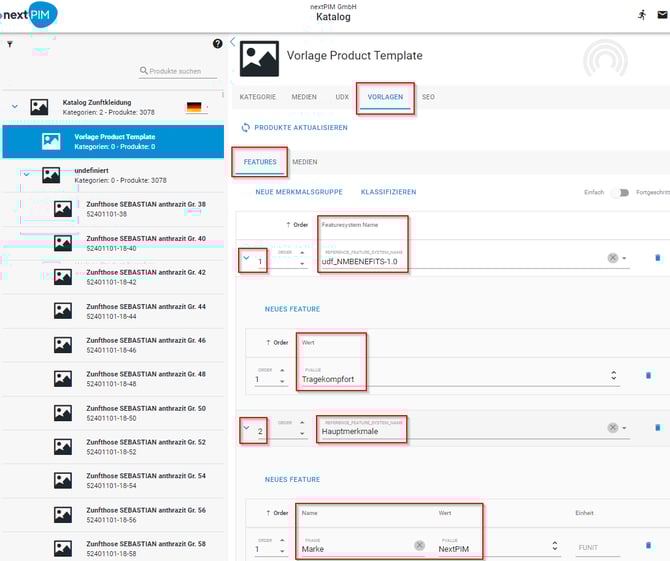The image size is (670, 561).
Task: Expand the NextPIM value field arrows
Action: [555, 545]
